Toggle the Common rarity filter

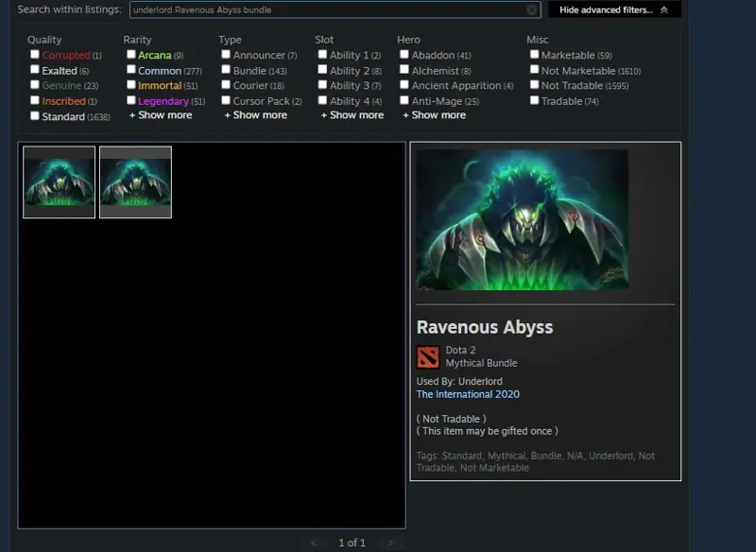(x=131, y=70)
